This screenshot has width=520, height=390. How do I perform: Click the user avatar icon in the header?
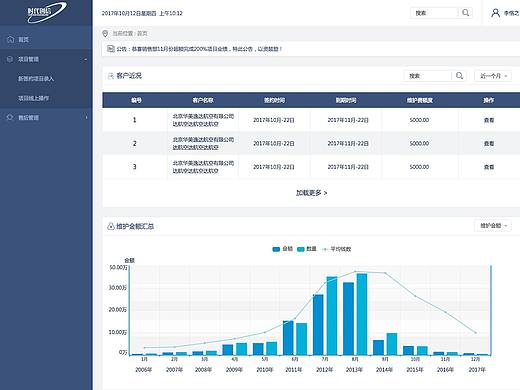pos(496,13)
